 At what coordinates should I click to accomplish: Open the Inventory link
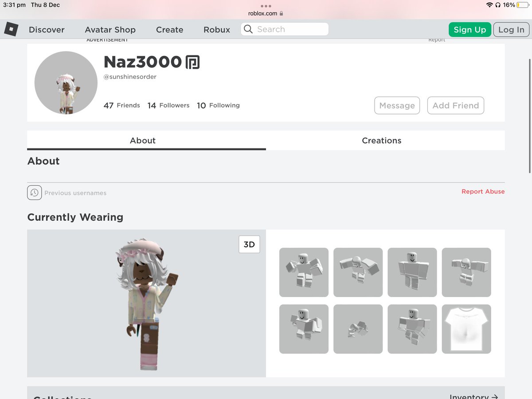474,397
